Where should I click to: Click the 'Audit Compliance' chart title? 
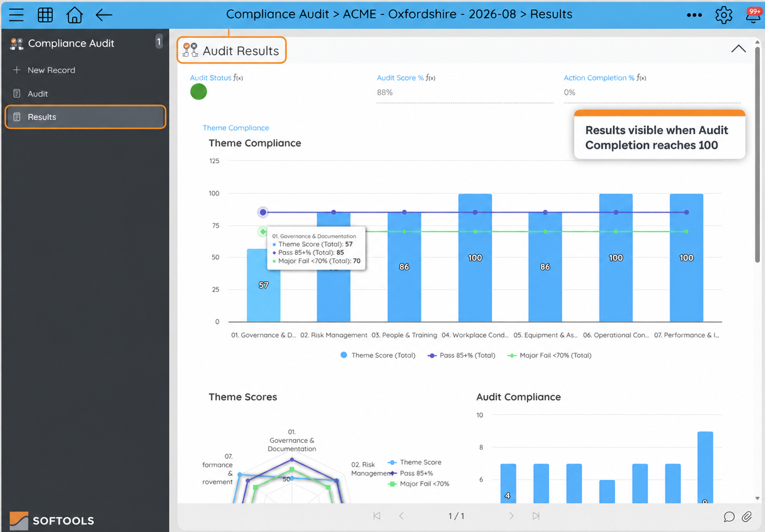[x=519, y=397]
